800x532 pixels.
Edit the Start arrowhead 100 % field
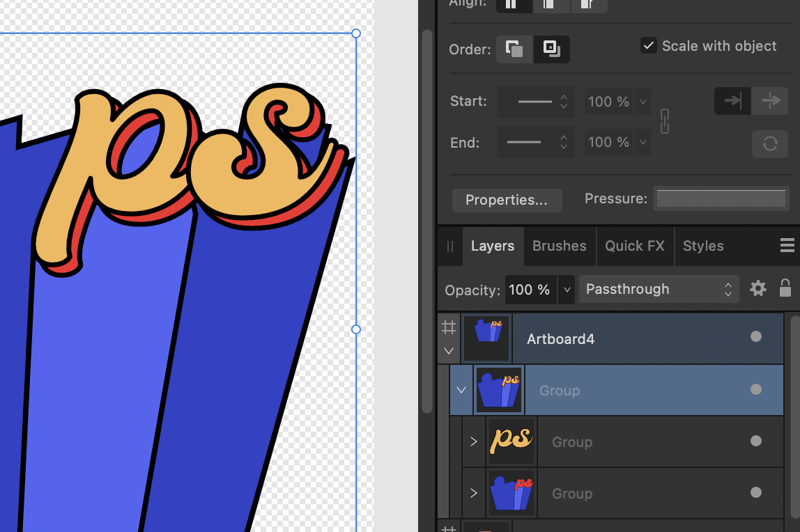608,102
